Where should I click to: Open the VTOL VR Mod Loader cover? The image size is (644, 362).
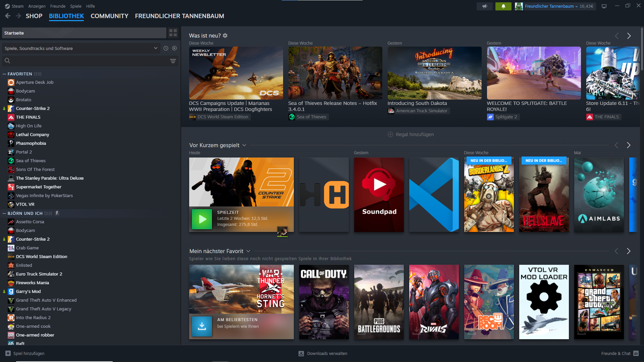(x=544, y=302)
